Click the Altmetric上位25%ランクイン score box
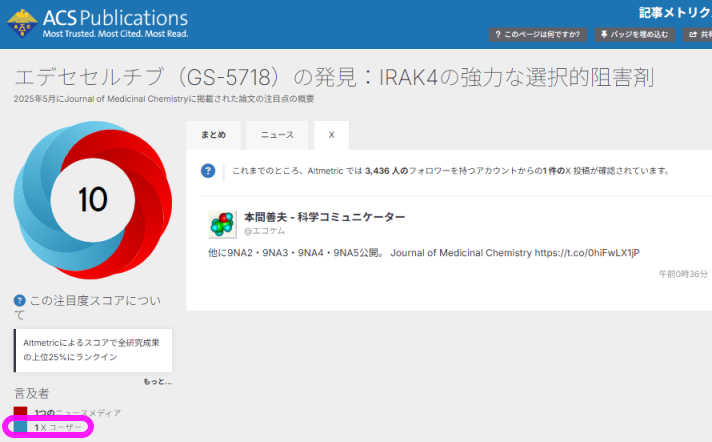The width and height of the screenshot is (712, 442). pyautogui.click(x=93, y=350)
